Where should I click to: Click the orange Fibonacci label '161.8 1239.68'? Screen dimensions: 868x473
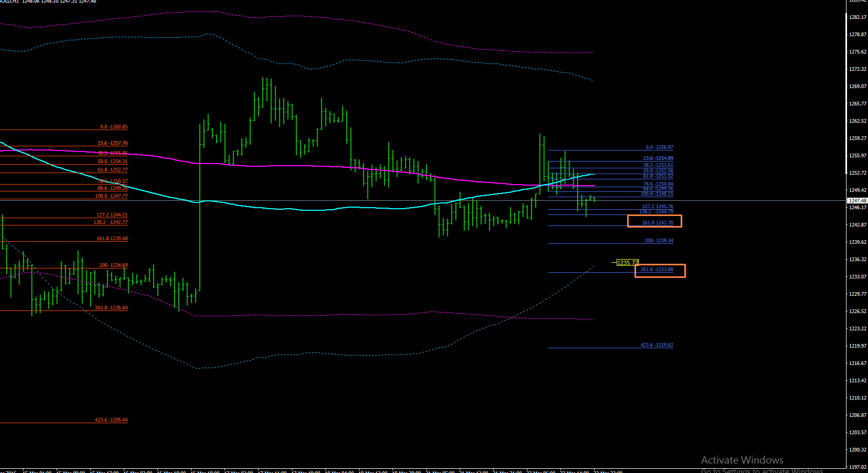click(x=112, y=239)
